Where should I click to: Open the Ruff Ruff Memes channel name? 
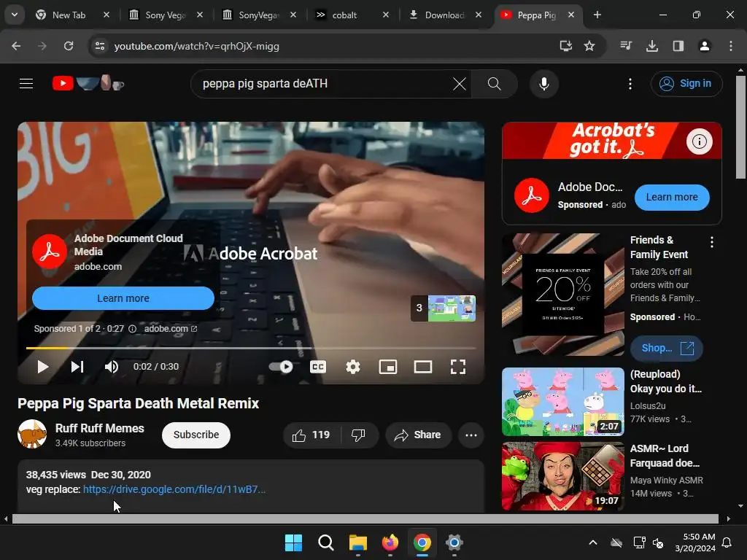[x=99, y=428]
